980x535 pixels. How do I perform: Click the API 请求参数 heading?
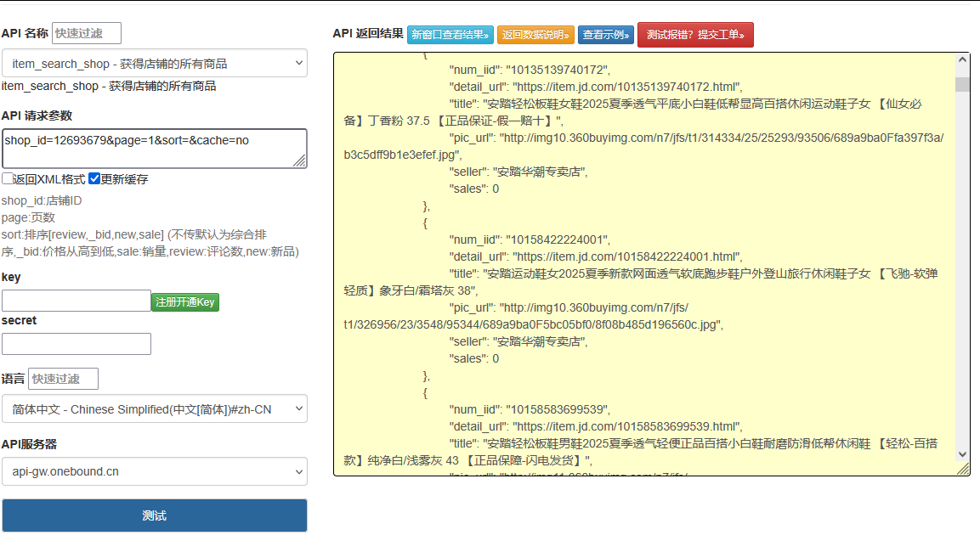pyautogui.click(x=37, y=115)
